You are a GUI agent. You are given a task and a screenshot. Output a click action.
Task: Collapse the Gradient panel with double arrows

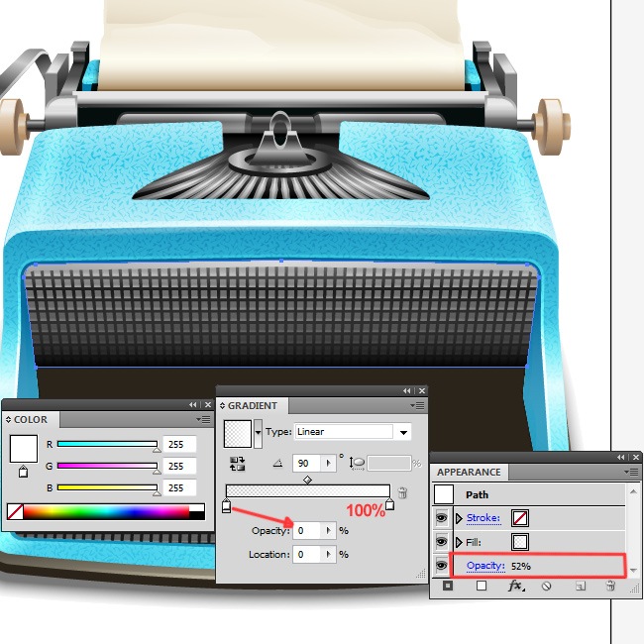click(406, 391)
